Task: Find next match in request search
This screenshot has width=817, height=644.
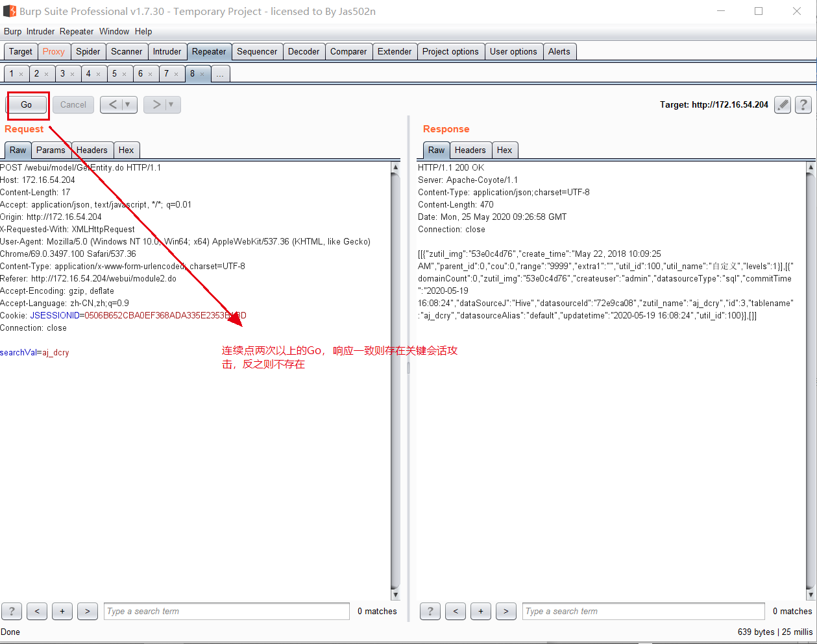Action: click(88, 611)
